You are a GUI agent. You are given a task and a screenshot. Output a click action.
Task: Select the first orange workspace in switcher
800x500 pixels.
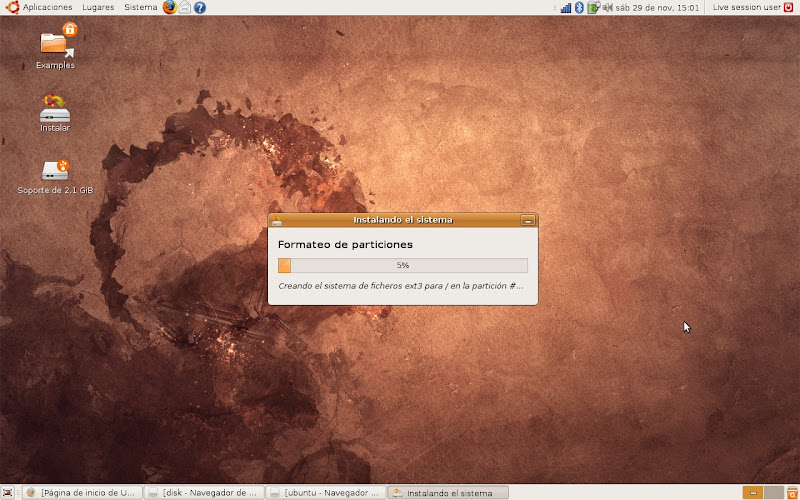pyautogui.click(x=753, y=492)
